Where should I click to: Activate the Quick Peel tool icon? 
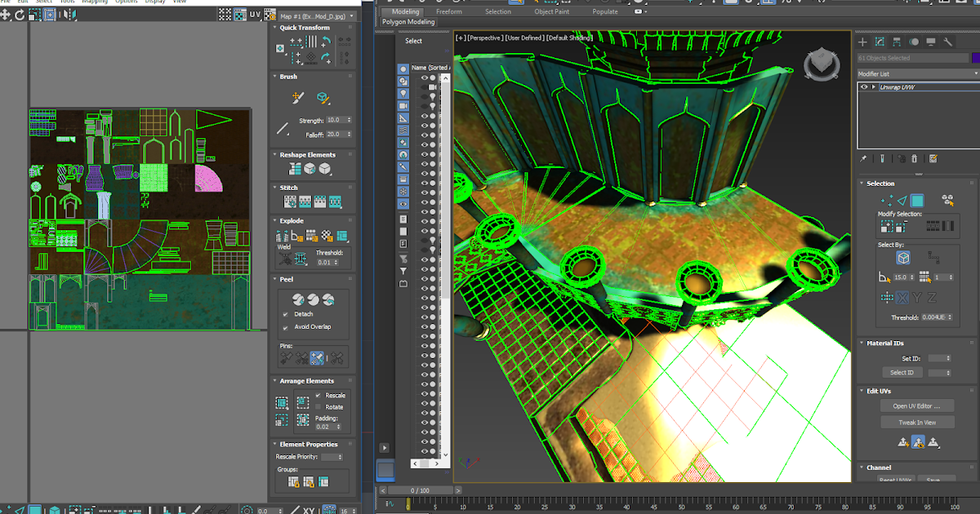(298, 299)
